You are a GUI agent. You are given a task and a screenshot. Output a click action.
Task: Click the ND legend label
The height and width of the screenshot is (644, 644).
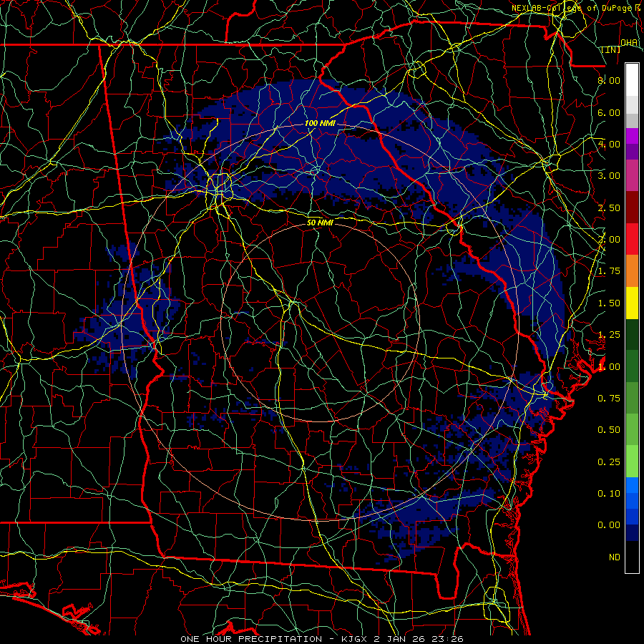coord(615,557)
